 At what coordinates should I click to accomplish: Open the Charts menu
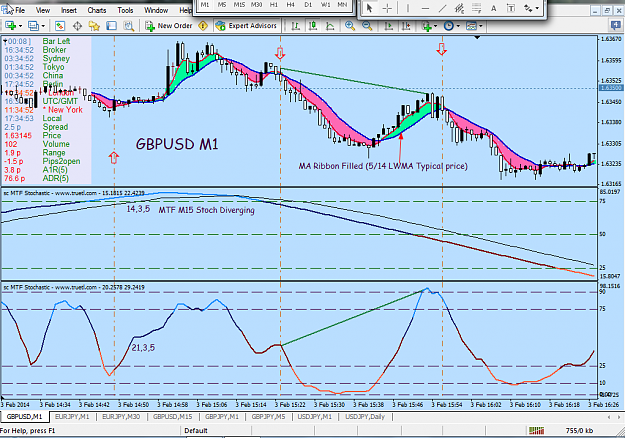click(96, 10)
